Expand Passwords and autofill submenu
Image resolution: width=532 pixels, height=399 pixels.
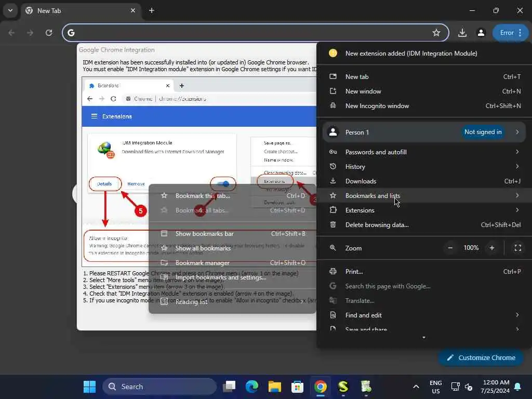click(424, 152)
